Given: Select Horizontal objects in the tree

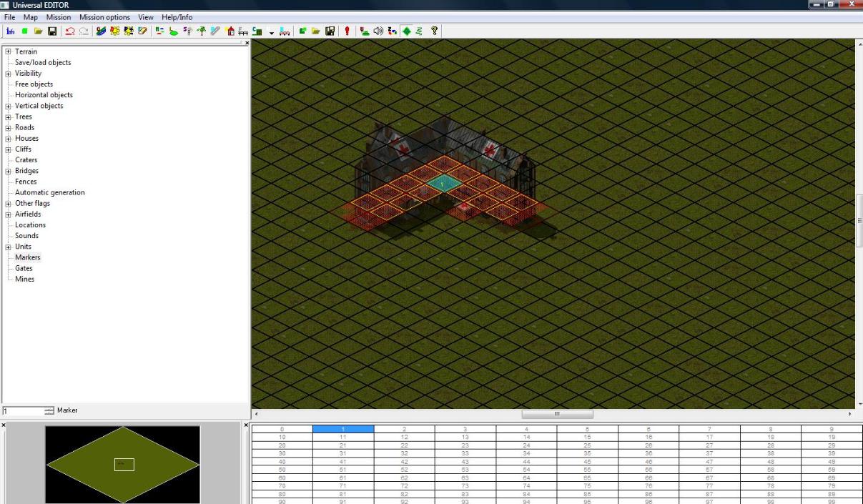Looking at the screenshot, I should coord(44,94).
